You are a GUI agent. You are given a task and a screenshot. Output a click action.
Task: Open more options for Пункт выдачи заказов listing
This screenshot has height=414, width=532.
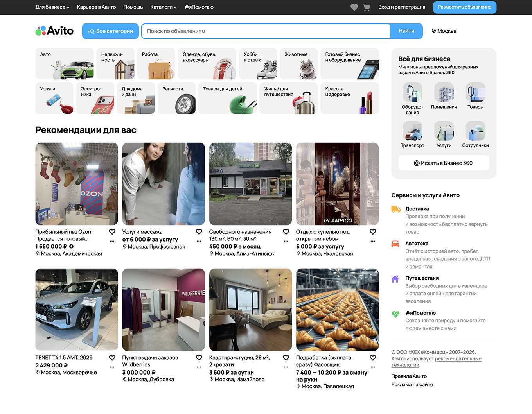coord(199,367)
